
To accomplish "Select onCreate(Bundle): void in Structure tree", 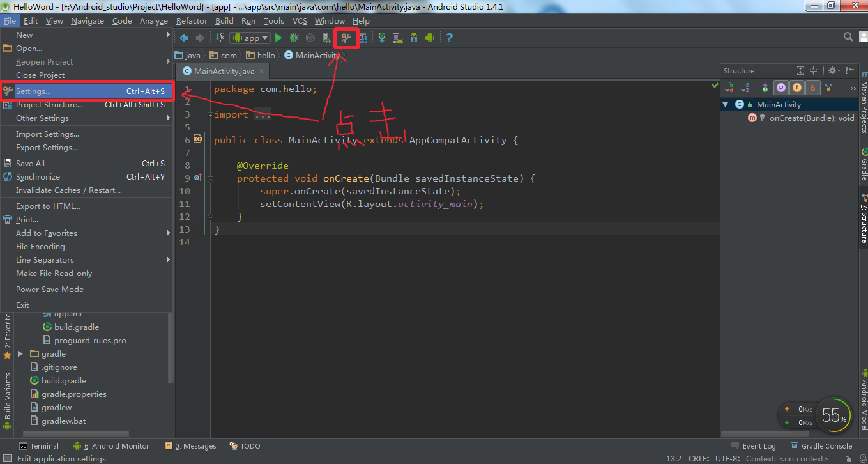I will coord(801,118).
